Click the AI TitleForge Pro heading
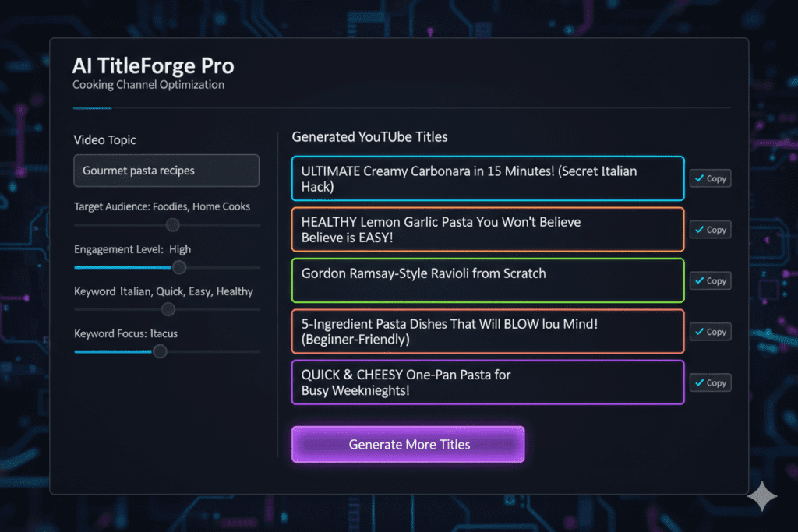 153,66
